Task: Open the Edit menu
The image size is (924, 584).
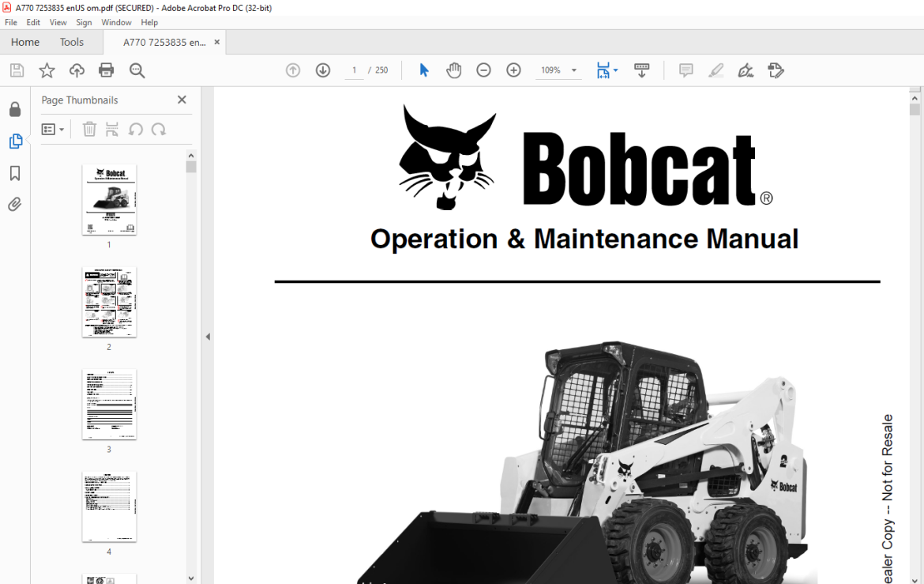Action: [x=33, y=22]
